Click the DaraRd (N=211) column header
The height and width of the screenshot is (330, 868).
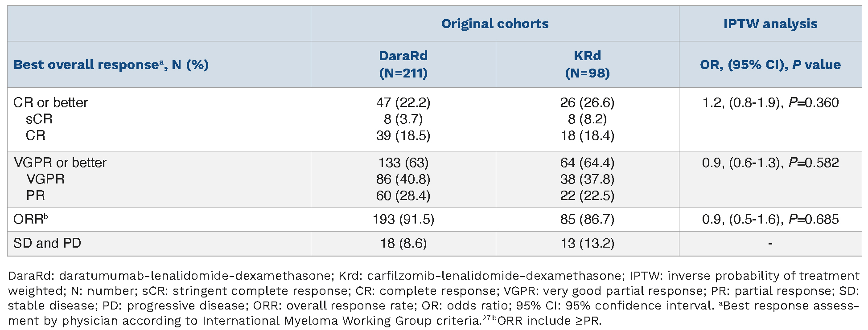(x=403, y=64)
